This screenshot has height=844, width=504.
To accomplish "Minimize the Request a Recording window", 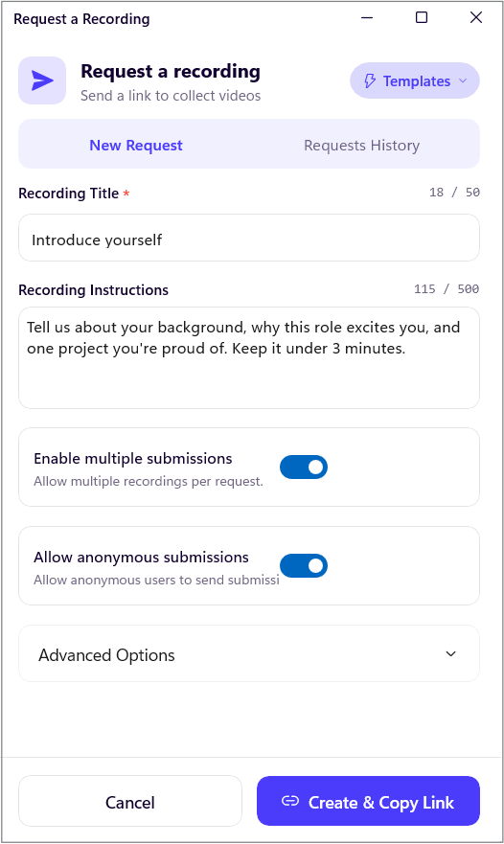I will click(367, 18).
